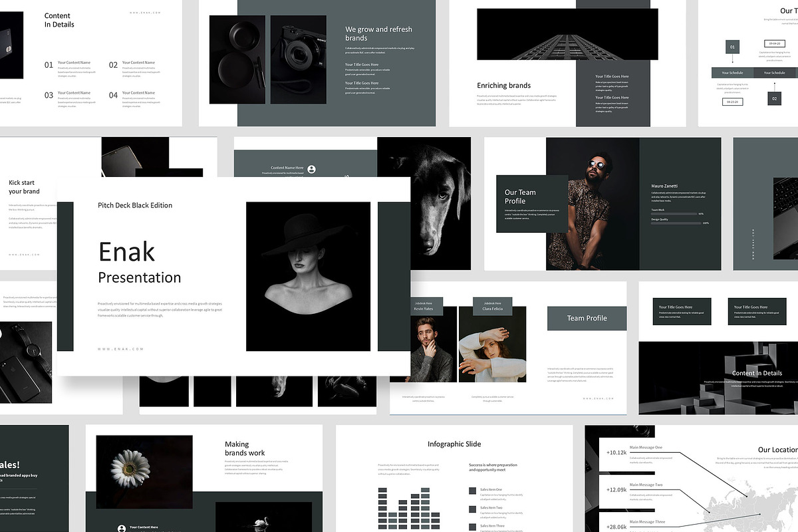Image resolution: width=798 pixels, height=532 pixels.
Task: Select the Clara Felicia portrait photo
Action: coord(492,344)
